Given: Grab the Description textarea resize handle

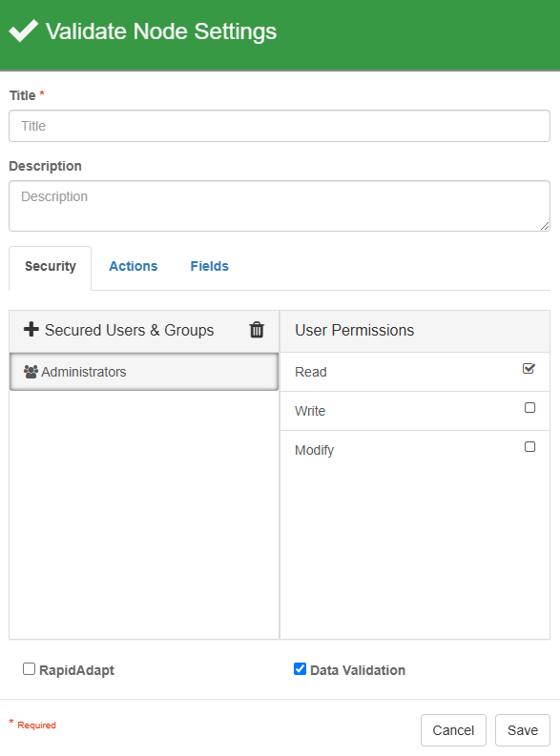Looking at the screenshot, I should [545, 226].
